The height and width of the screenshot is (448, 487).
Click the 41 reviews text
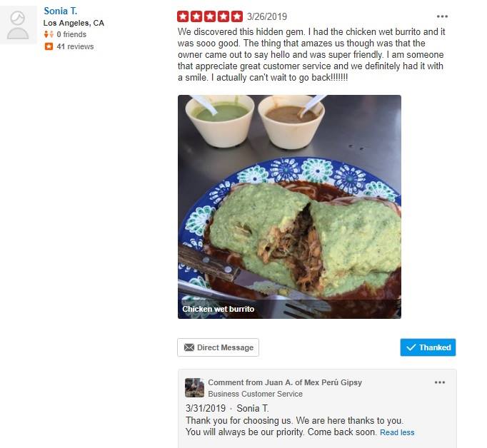[x=75, y=46]
